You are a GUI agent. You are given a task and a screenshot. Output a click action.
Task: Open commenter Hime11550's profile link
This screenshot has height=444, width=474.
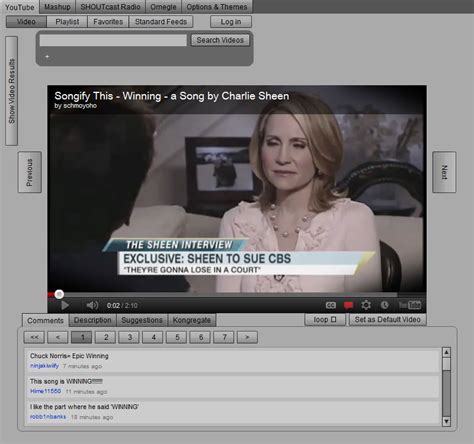tap(45, 391)
